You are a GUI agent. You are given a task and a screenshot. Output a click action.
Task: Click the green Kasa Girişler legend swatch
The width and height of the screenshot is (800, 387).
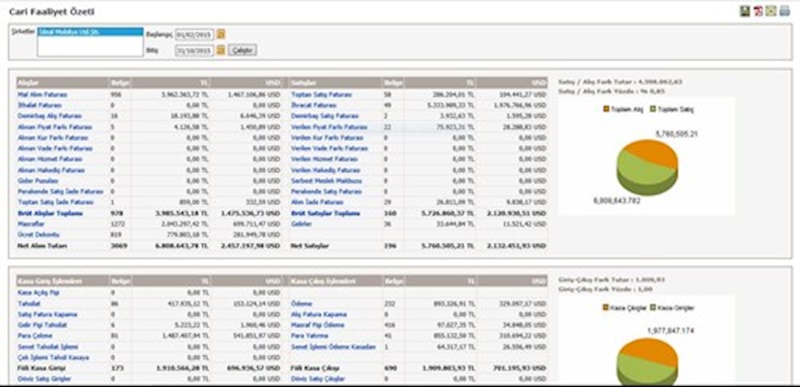tap(653, 307)
